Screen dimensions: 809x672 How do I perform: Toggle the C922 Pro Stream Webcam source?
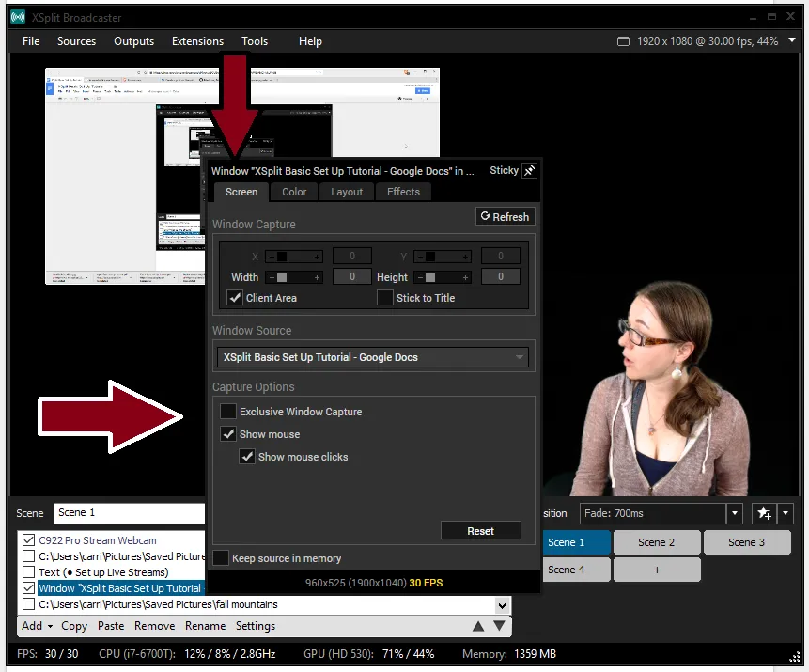point(29,540)
